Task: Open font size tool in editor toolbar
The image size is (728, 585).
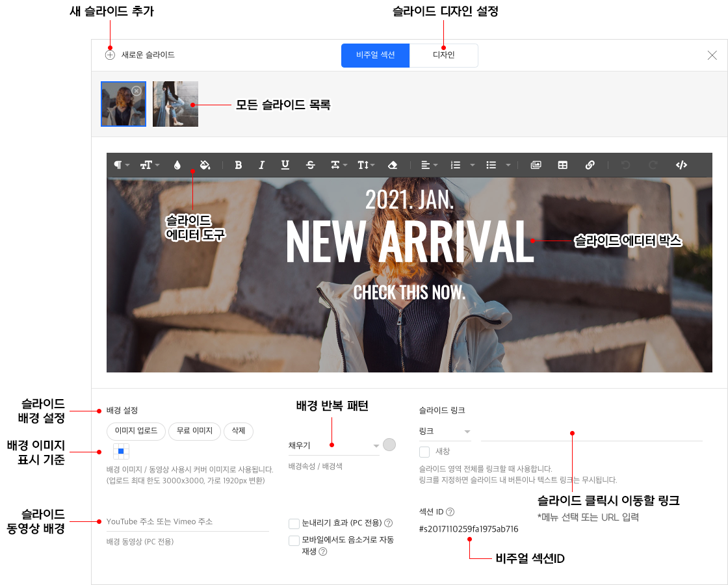Action: pos(149,165)
